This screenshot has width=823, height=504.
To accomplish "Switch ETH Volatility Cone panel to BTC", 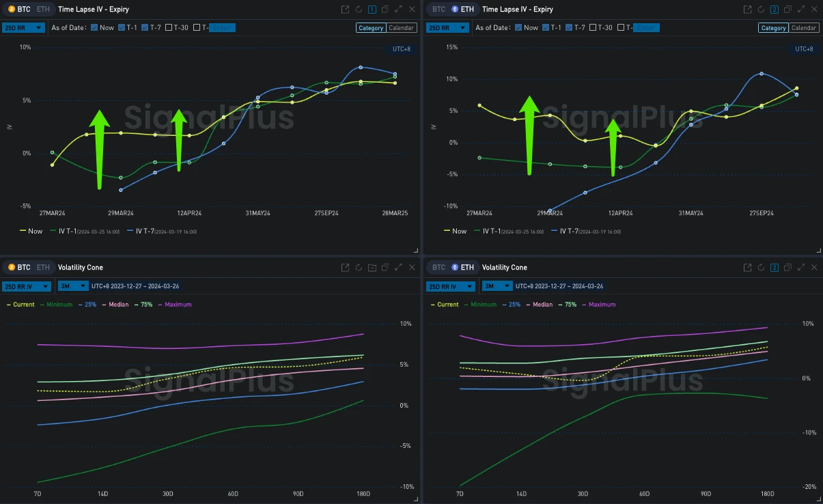I will pyautogui.click(x=438, y=268).
